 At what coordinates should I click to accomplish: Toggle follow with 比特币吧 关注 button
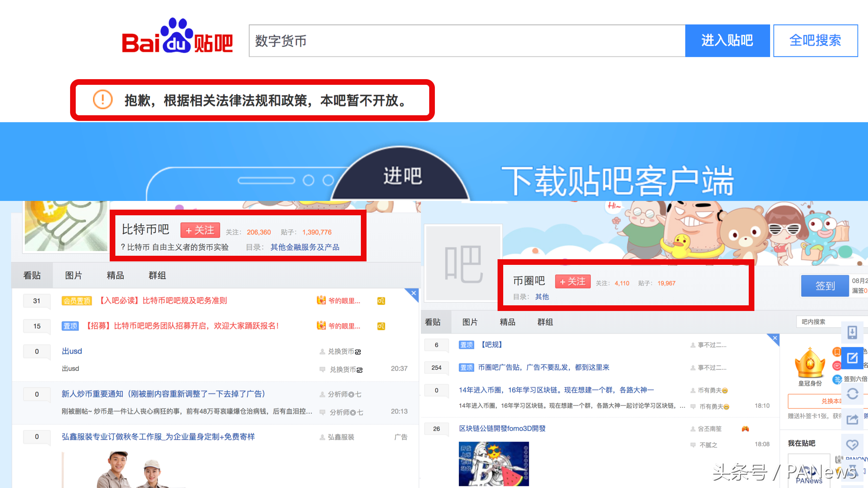[x=200, y=230]
